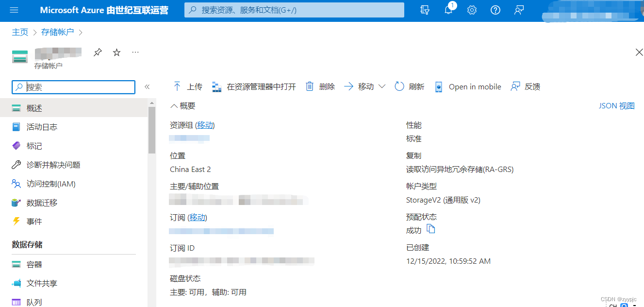Click the 反馈 toolbar button
Image resolution: width=644 pixels, height=307 pixels.
pyautogui.click(x=525, y=87)
